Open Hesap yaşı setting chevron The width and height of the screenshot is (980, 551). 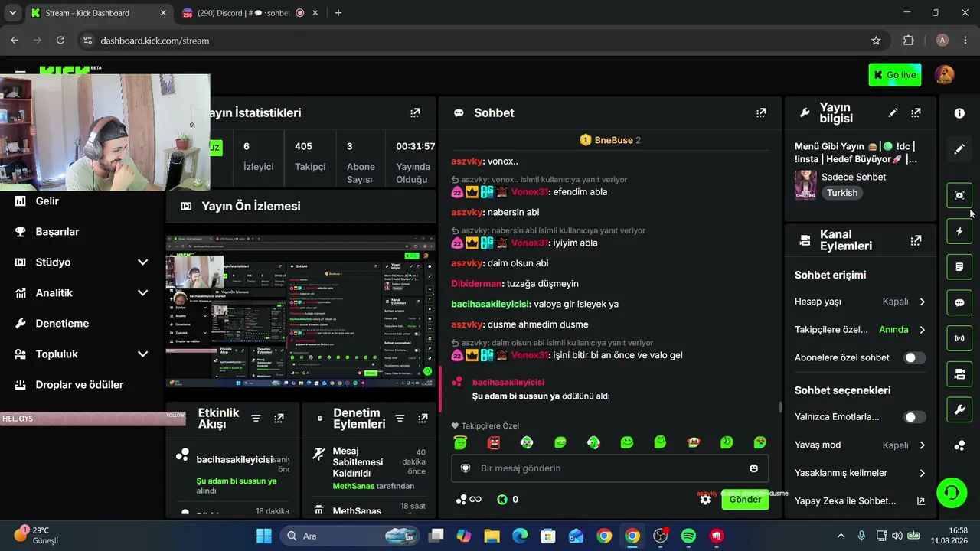pyautogui.click(x=922, y=302)
